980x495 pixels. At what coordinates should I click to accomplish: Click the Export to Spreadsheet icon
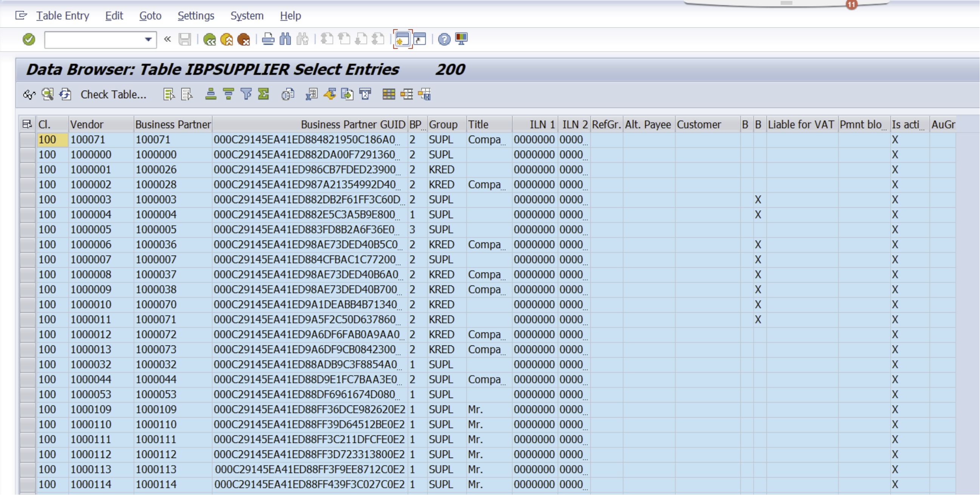tap(311, 94)
